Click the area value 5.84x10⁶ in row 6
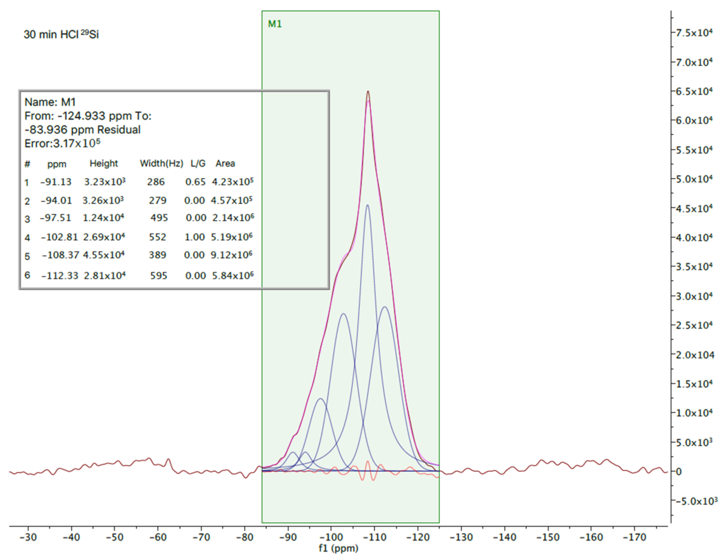This screenshot has width=728, height=560. point(232,276)
